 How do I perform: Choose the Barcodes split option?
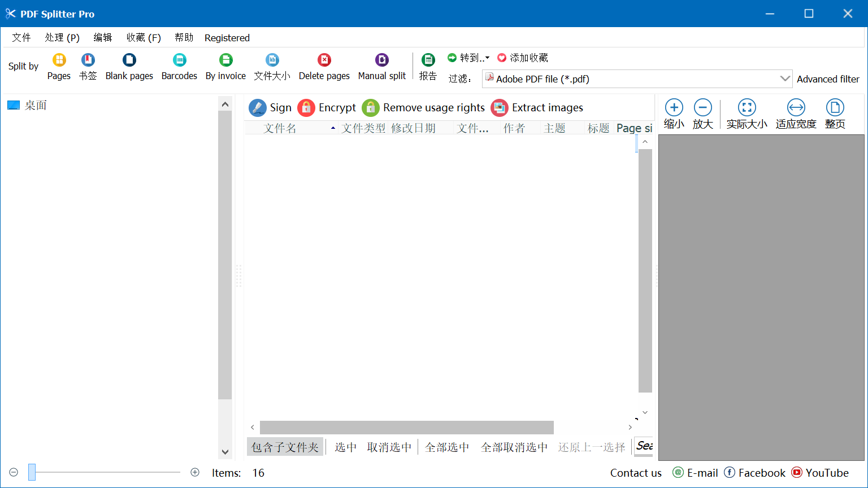(179, 60)
